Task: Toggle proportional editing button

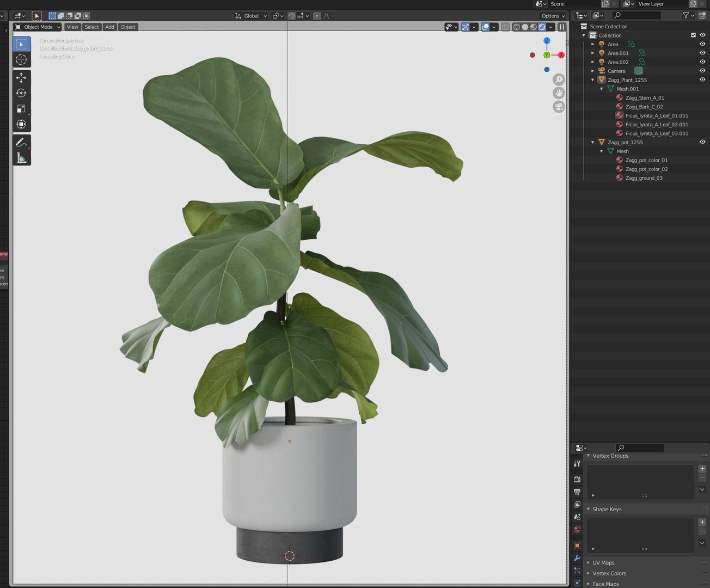Action: pos(317,16)
